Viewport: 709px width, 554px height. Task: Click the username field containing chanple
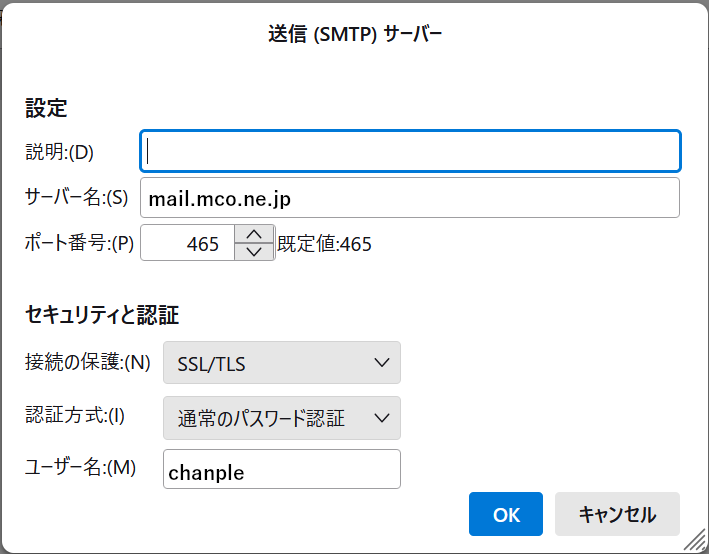(282, 469)
